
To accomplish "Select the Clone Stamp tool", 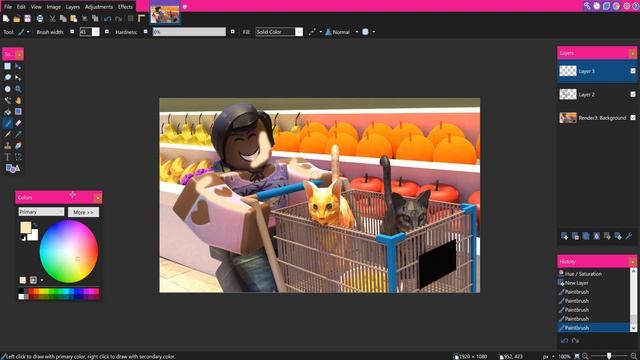I will (7, 146).
